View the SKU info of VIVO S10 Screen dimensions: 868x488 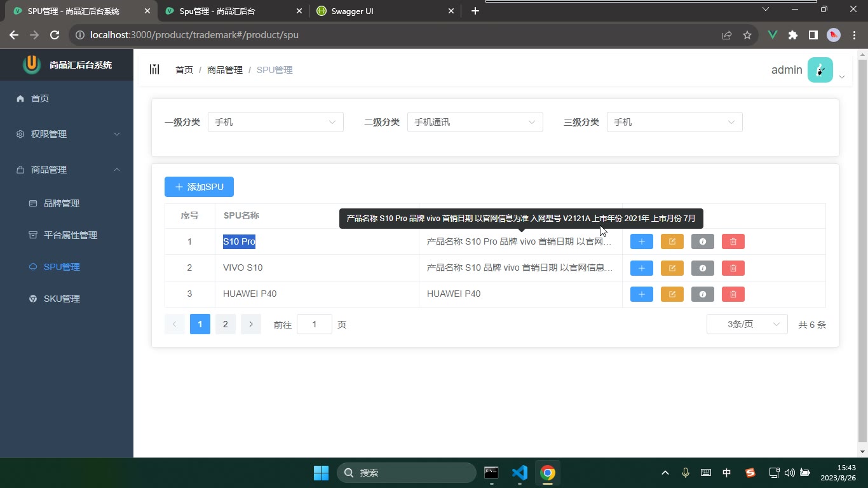702,268
